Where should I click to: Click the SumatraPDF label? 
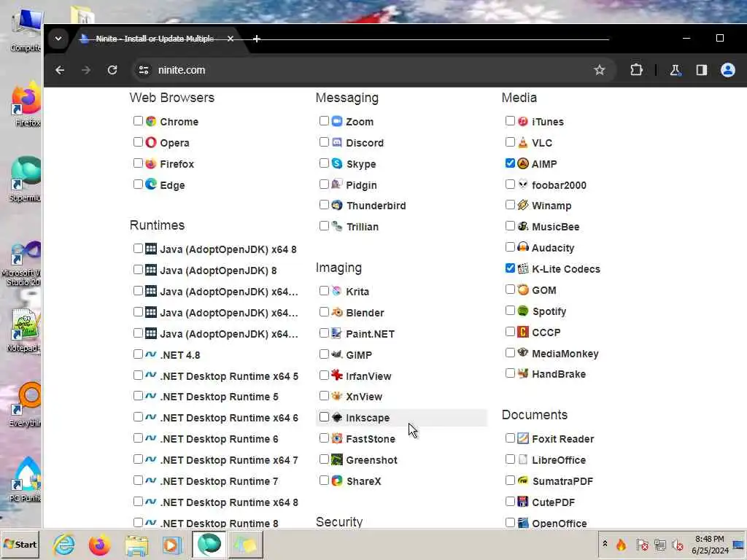[562, 481]
